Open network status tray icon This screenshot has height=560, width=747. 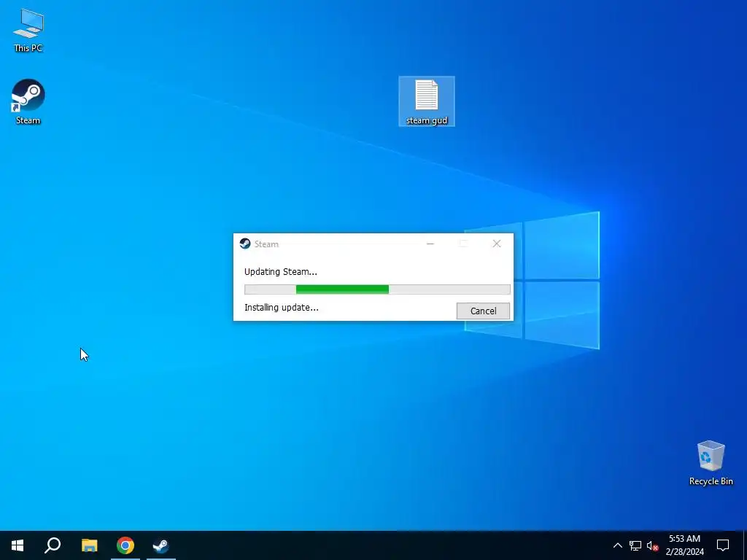[635, 545]
